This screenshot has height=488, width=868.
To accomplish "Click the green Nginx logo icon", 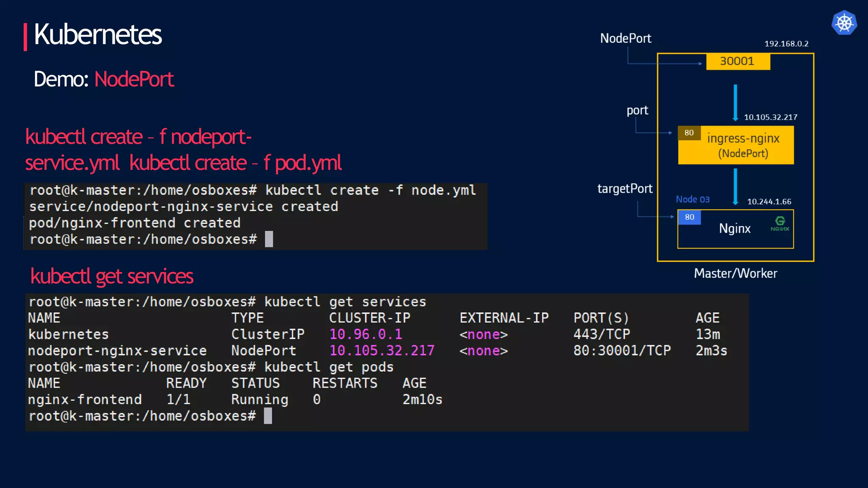I will click(x=780, y=223).
